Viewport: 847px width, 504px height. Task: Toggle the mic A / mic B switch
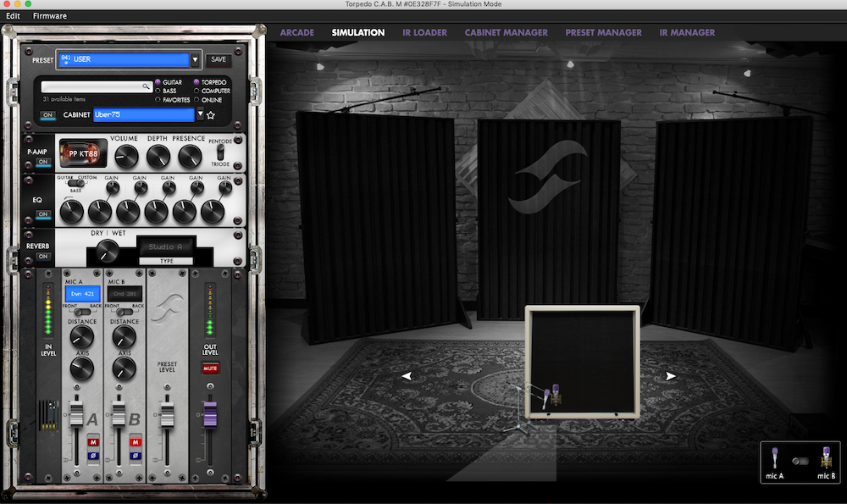800,461
